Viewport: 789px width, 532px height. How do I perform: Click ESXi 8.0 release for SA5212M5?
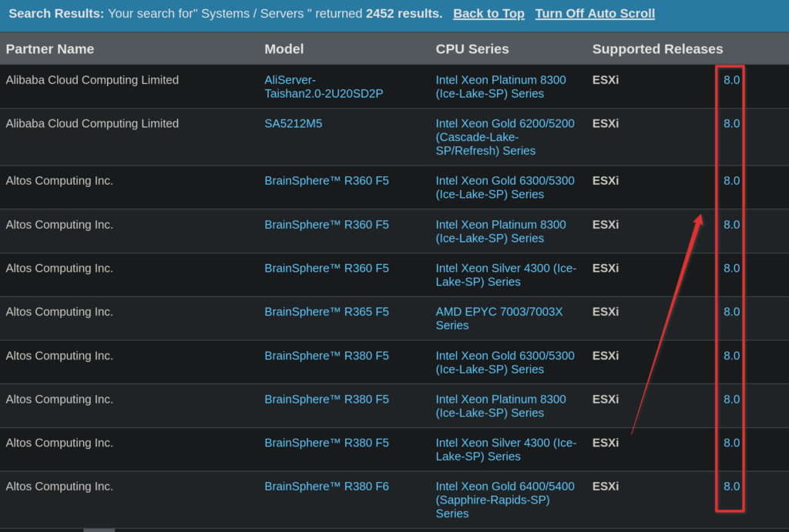(x=731, y=123)
